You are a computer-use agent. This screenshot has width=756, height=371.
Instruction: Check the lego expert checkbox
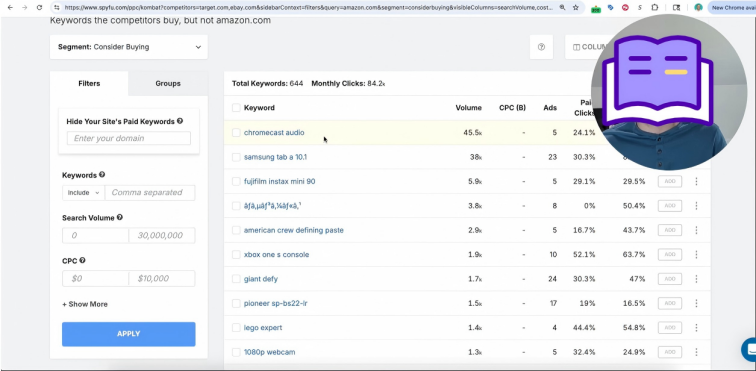(x=236, y=328)
